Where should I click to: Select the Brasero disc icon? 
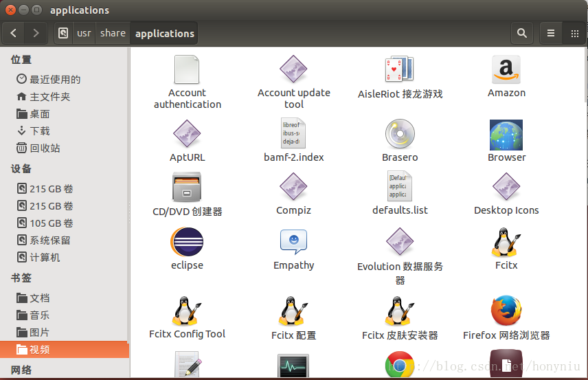pos(400,134)
